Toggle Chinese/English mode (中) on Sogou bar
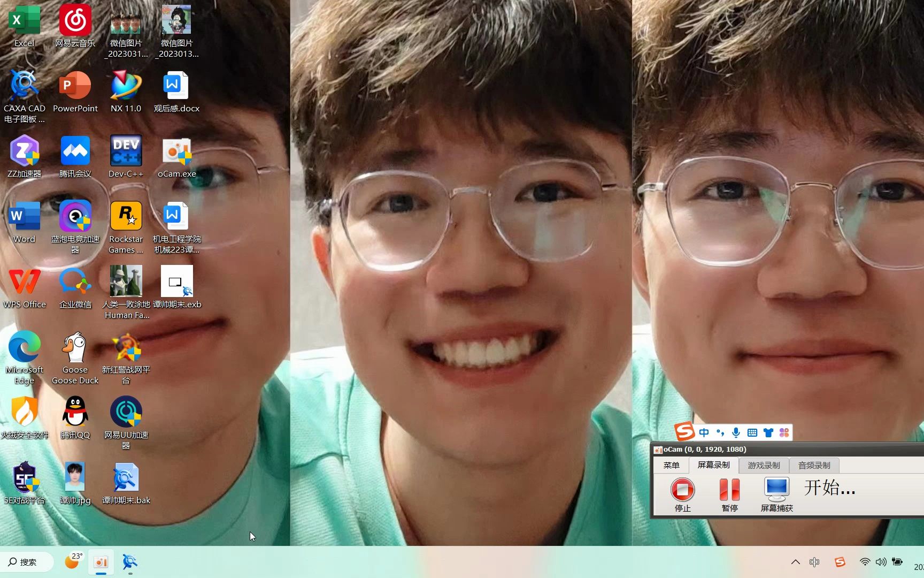The width and height of the screenshot is (924, 578). pyautogui.click(x=704, y=432)
